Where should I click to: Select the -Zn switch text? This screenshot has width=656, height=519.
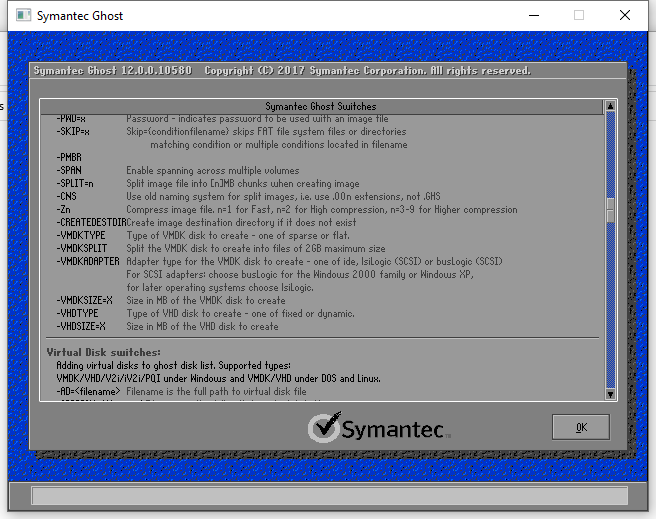(x=64, y=210)
